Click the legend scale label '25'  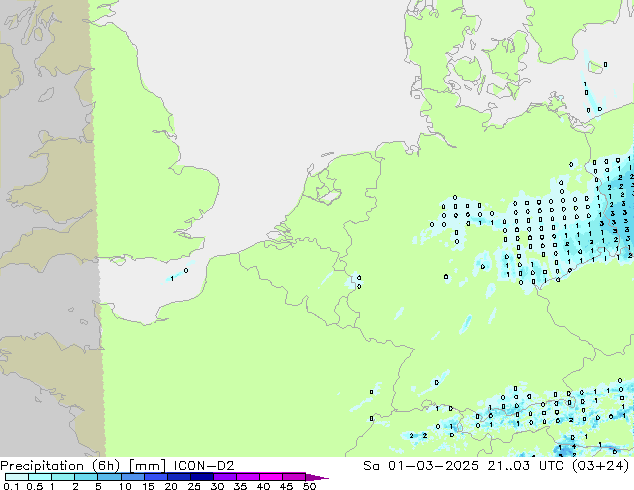click(x=194, y=486)
